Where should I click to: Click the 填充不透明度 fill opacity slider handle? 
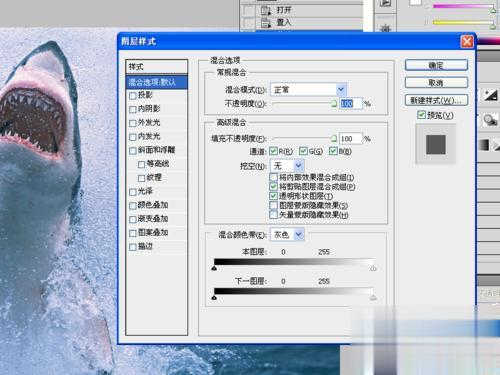[x=333, y=138]
